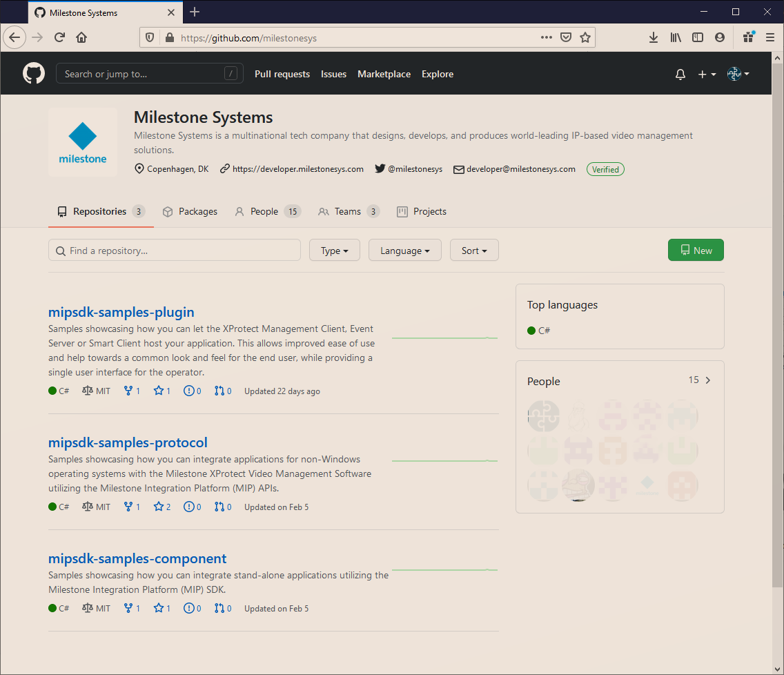Open the mipsdk-samples-protocol repository link
Image resolution: width=784 pixels, height=675 pixels.
click(x=128, y=442)
